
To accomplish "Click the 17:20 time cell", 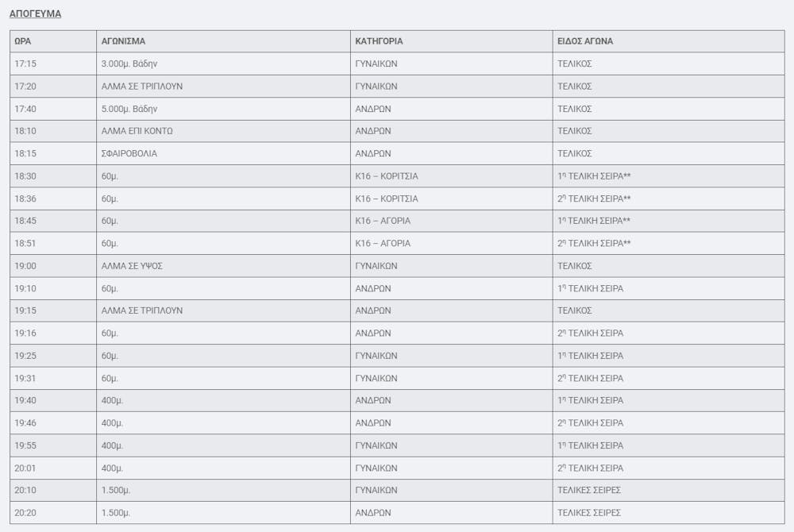I will click(25, 86).
